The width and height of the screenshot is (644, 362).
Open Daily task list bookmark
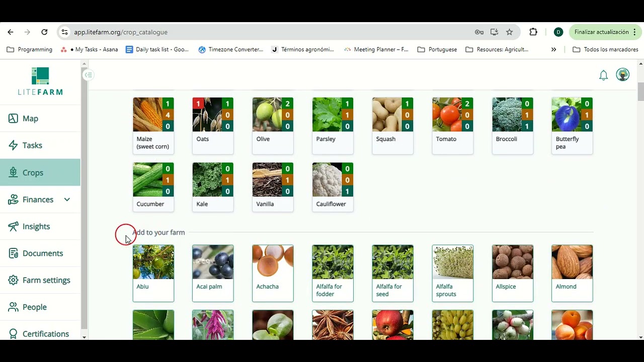click(x=157, y=49)
